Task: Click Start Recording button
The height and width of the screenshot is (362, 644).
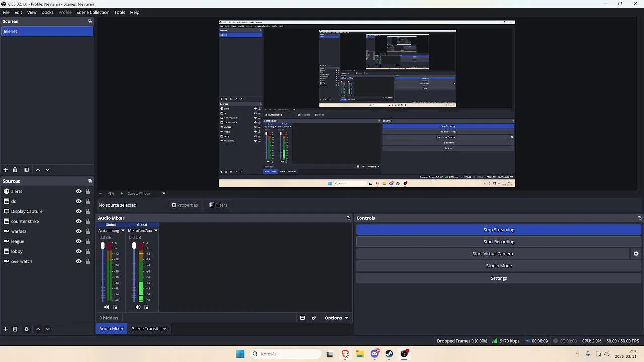Action: [x=499, y=242]
